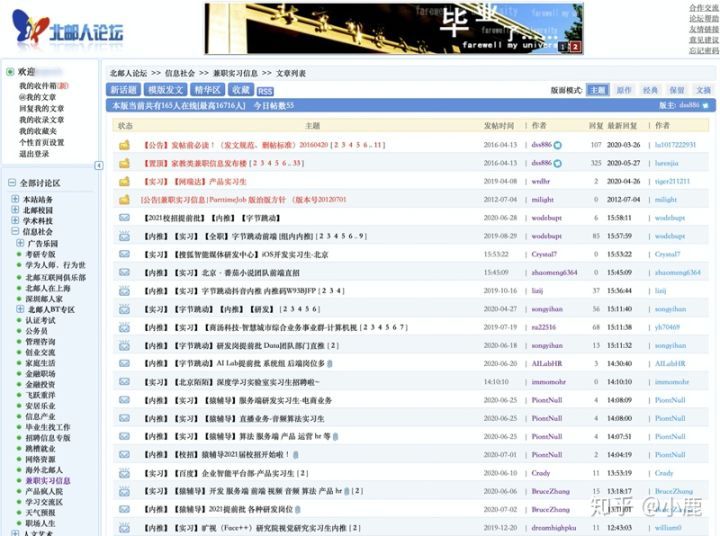Collapse the left sidebar with the arrow button
The width and height of the screenshot is (720, 536).
tap(99, 165)
